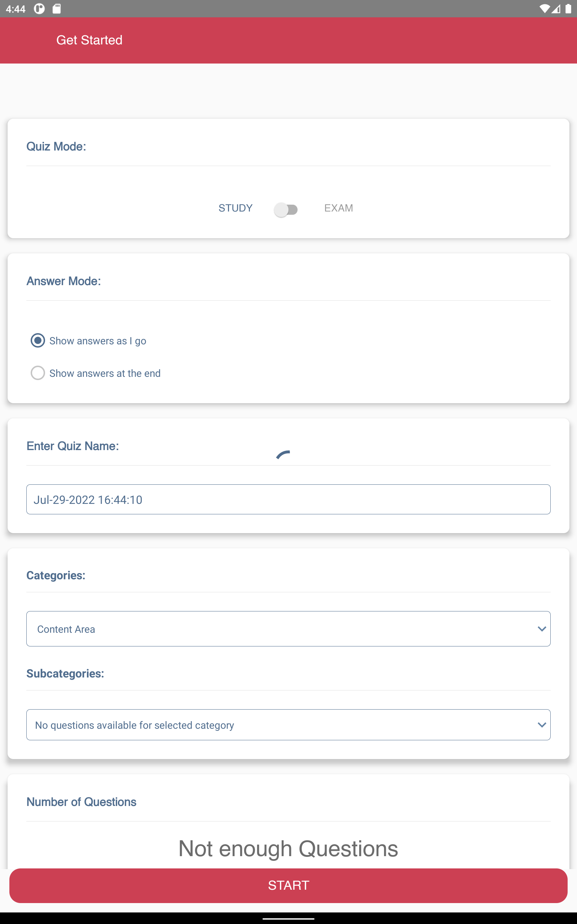
Task: Click the quiz name input field
Action: click(288, 500)
